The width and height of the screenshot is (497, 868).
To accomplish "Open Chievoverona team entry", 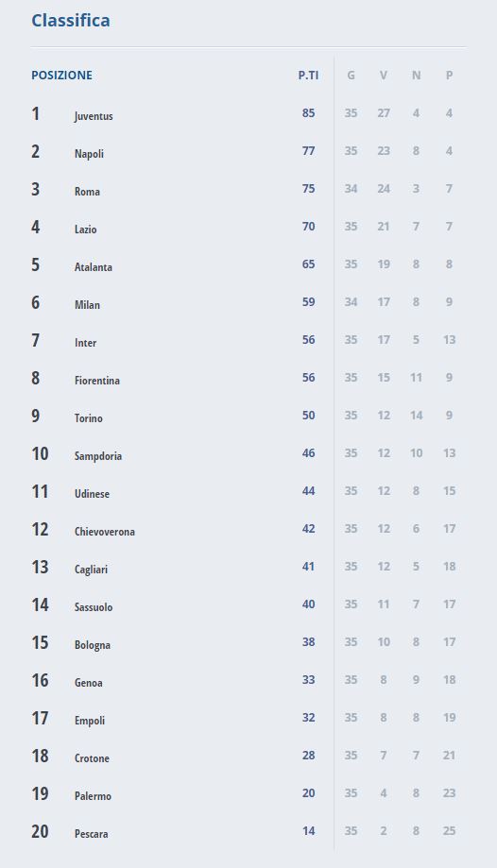I will pos(105,532).
